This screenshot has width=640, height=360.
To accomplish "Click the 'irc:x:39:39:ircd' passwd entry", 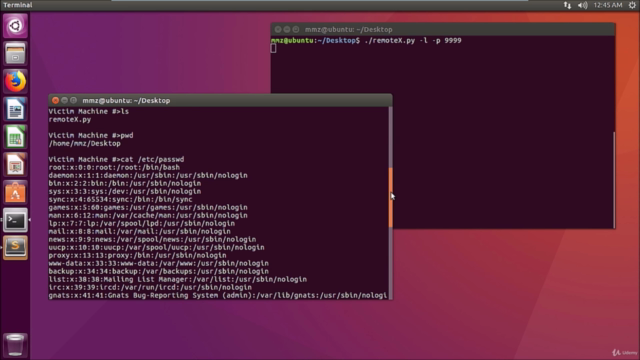I will click(150, 287).
